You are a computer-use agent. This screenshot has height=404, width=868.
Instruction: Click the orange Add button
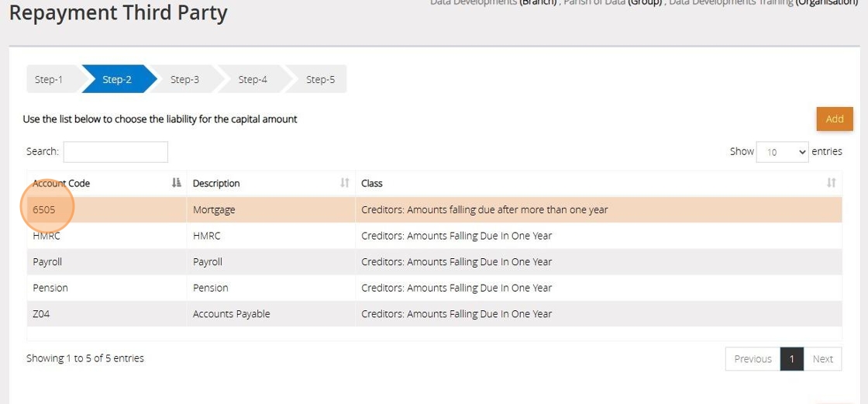[x=834, y=119]
